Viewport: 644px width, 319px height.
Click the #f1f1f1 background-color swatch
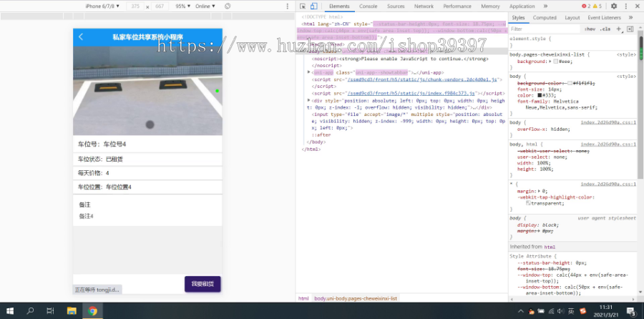point(570,83)
